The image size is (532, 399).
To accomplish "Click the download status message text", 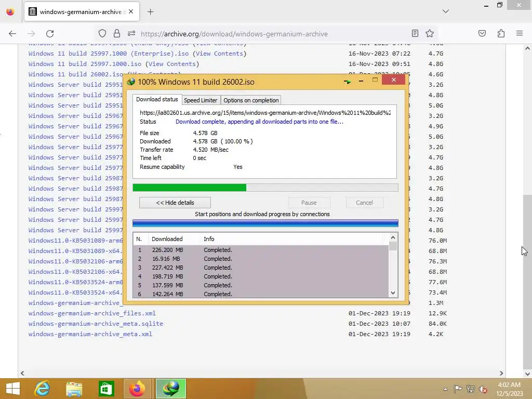I will [259, 122].
